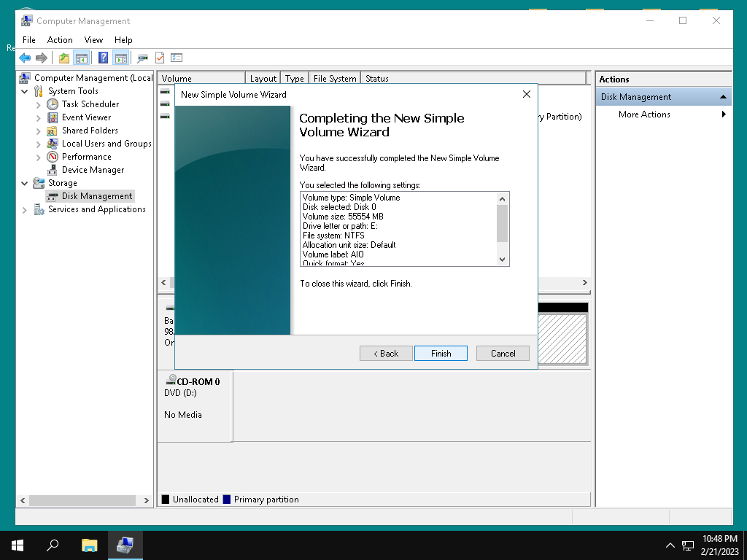Screen dimensions: 747x560
Task: Collapse the Disk Management actions section
Action: [723, 97]
